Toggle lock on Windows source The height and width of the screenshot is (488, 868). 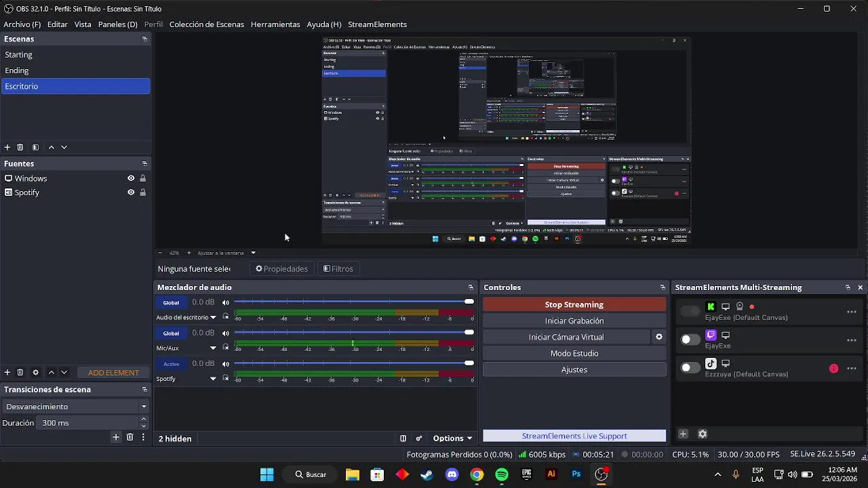click(142, 178)
